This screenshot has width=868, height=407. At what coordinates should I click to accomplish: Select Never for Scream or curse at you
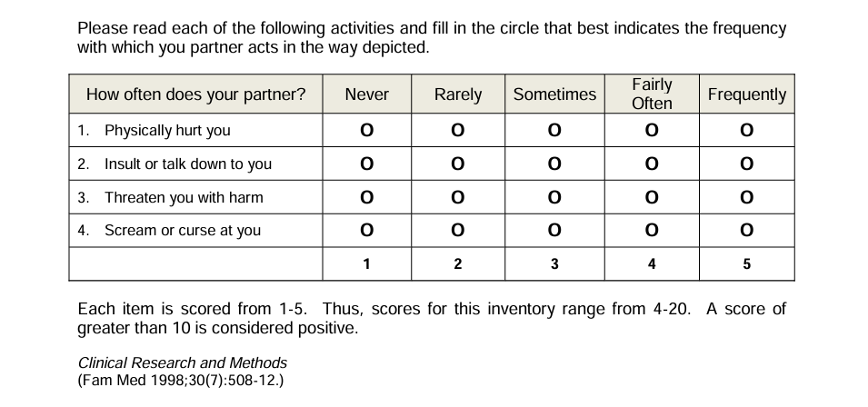pyautogui.click(x=366, y=231)
